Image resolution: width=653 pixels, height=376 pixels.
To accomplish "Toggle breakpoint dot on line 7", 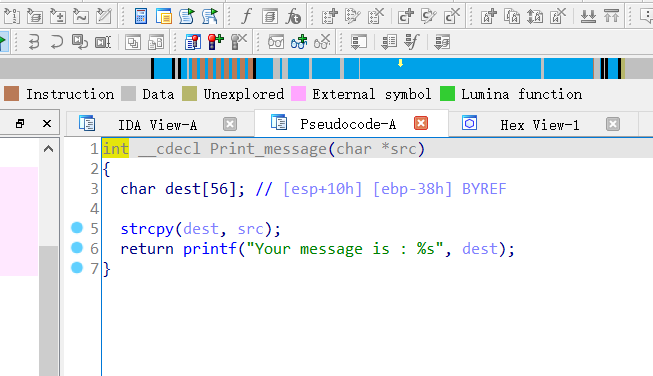I will click(77, 267).
